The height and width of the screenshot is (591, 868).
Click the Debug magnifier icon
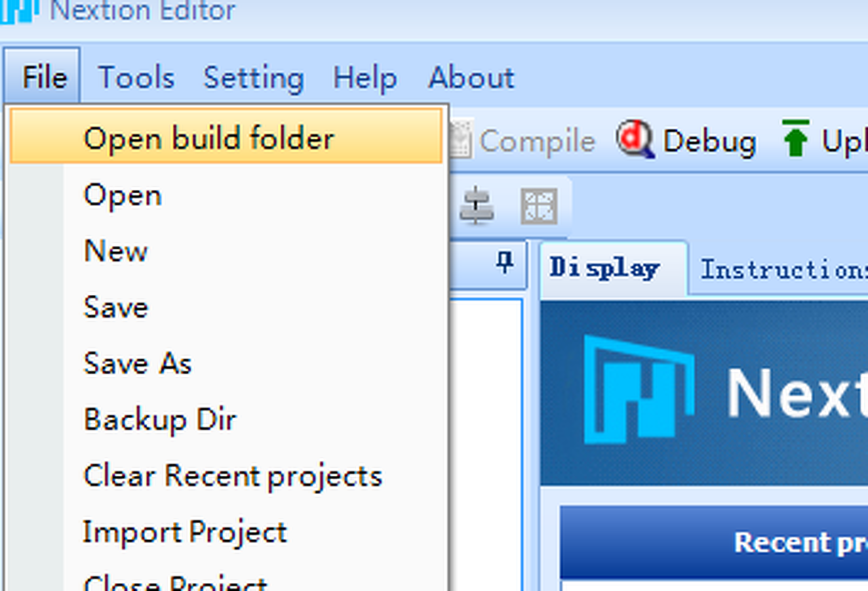coord(635,139)
